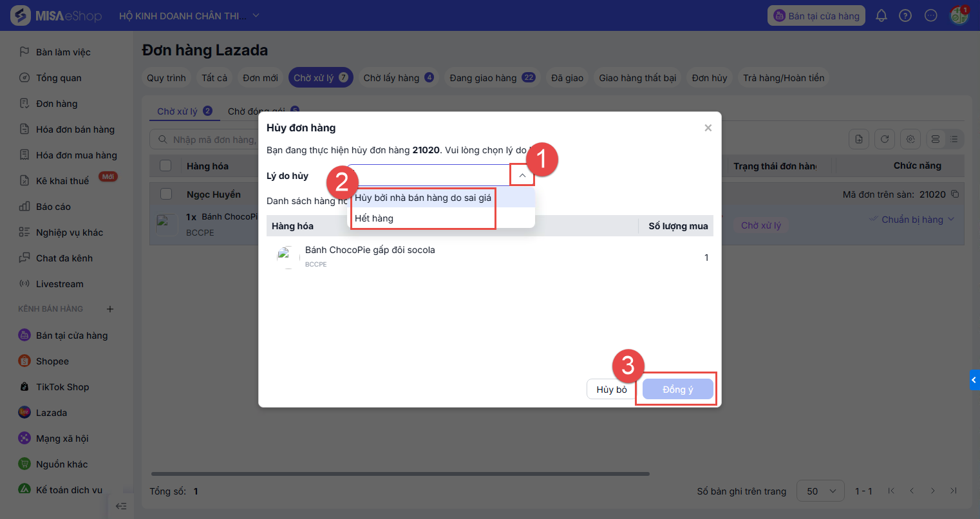Screen dimensions: 980x519
Task: Click the MISA eShop logo
Action: 57,15
